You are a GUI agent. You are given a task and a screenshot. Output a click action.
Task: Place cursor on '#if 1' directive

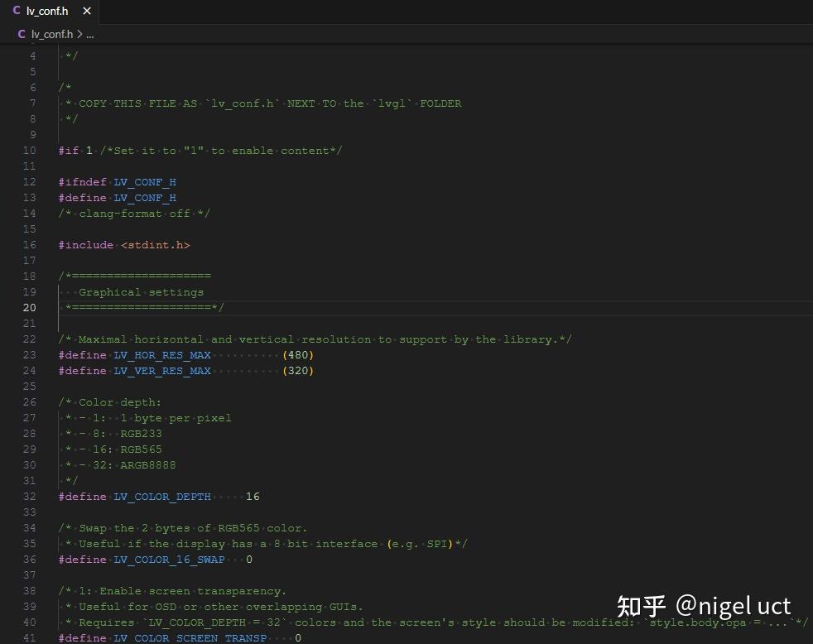tap(75, 151)
